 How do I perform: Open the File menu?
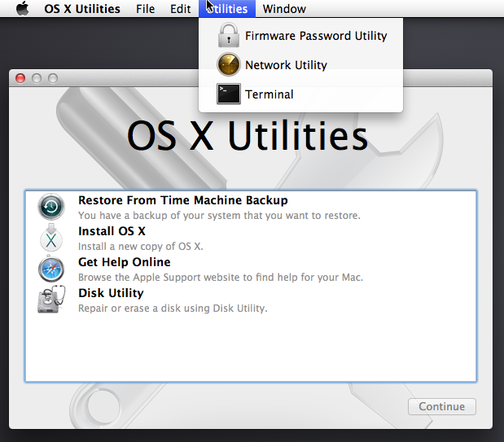(145, 9)
